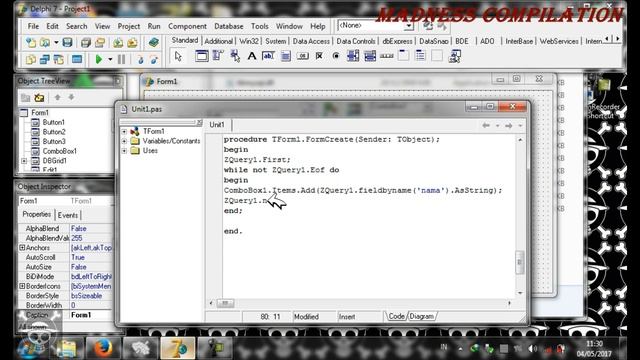Open the dropdown arrow beside Open file icon
Viewport: 640px width, 360px height.
[x=56, y=42]
